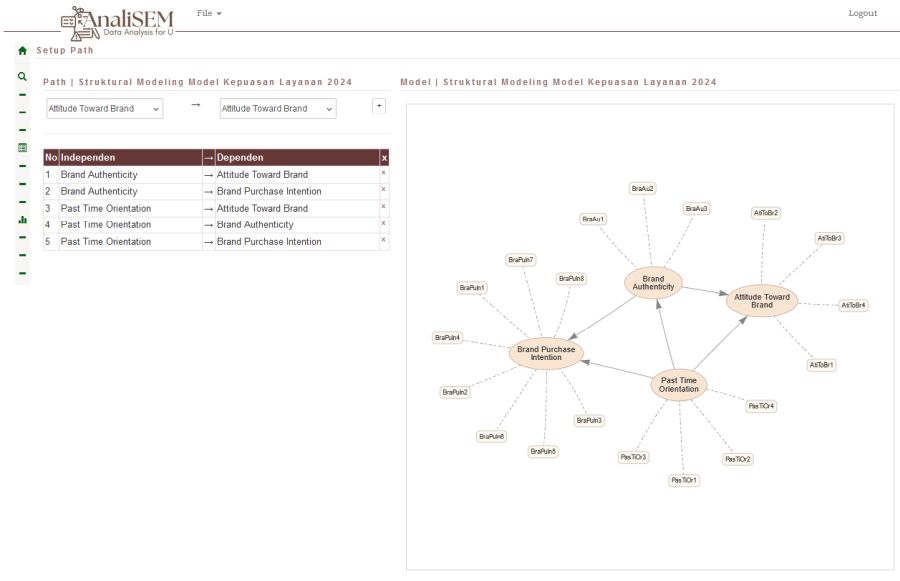Viewport: 900px width, 581px height.
Task: Open the independent variable dropdown
Action: click(104, 108)
